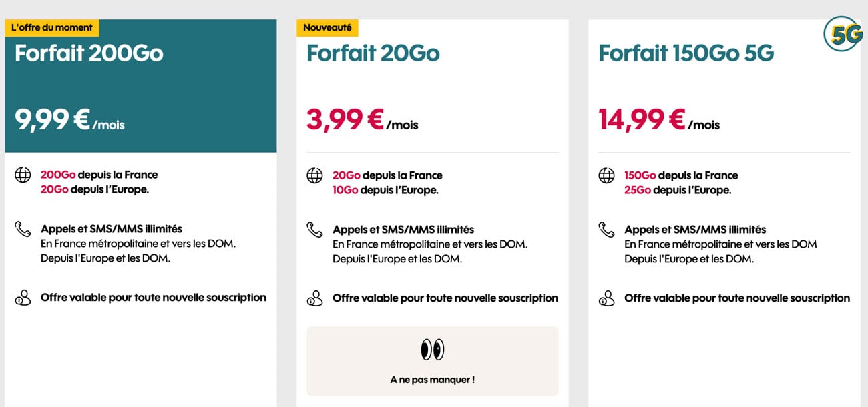This screenshot has width=868, height=407.
Task: Click the "A ne pas manquer !" box
Action: [433, 361]
